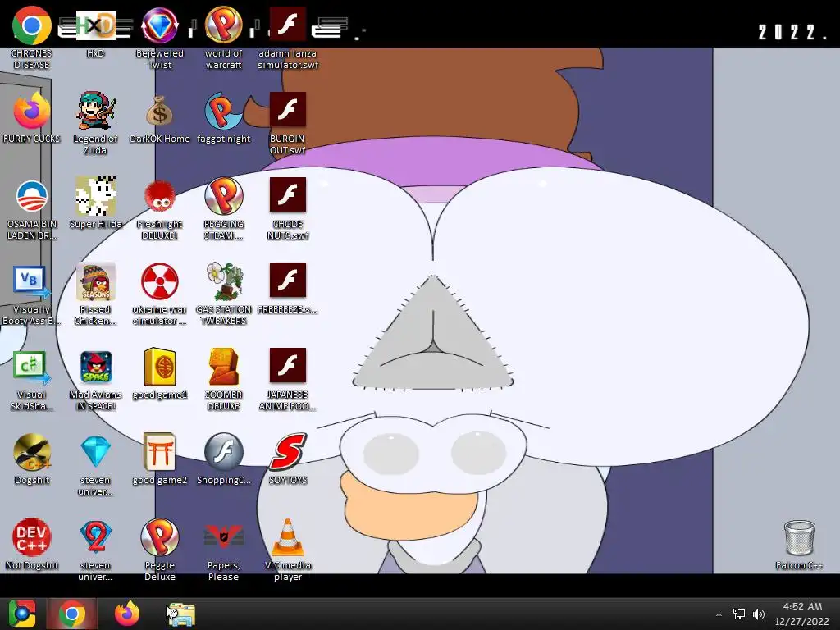Launch the ZOOMER DELUXE shortcut

(223, 367)
